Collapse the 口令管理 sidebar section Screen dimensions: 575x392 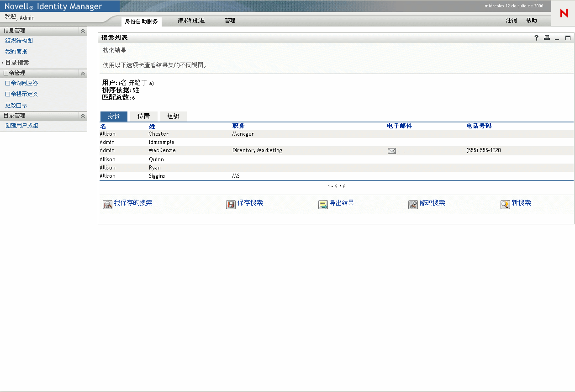[83, 73]
